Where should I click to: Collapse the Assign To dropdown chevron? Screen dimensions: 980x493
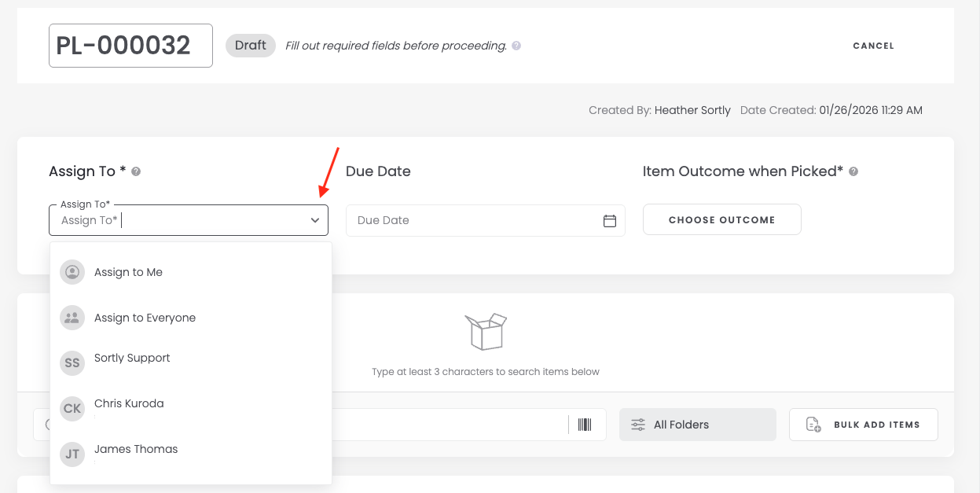click(314, 221)
